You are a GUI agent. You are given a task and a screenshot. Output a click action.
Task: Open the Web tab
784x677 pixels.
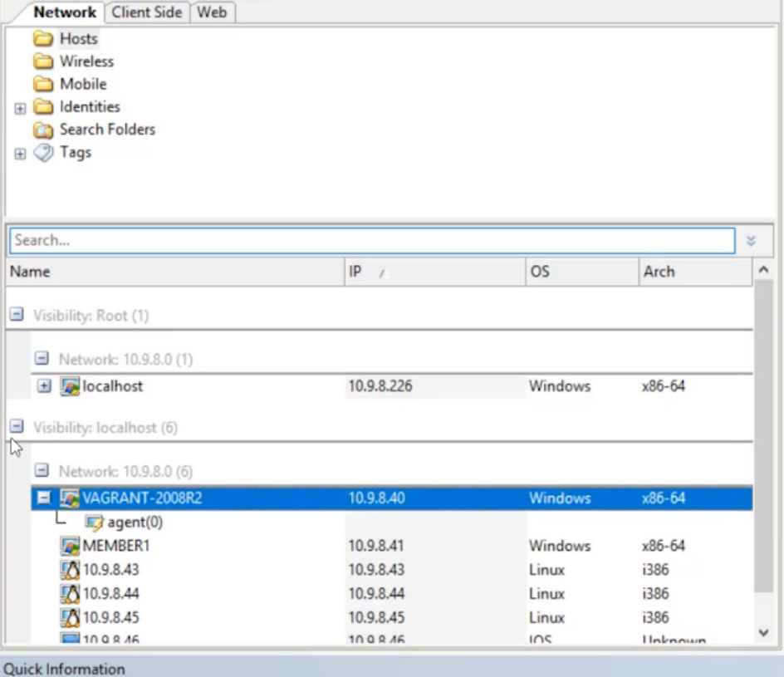(212, 12)
